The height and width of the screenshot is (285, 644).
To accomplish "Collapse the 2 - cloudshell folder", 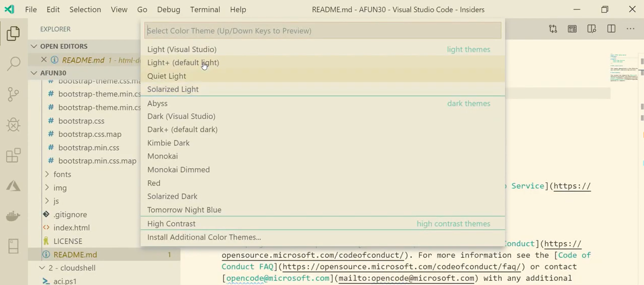I will point(43,268).
